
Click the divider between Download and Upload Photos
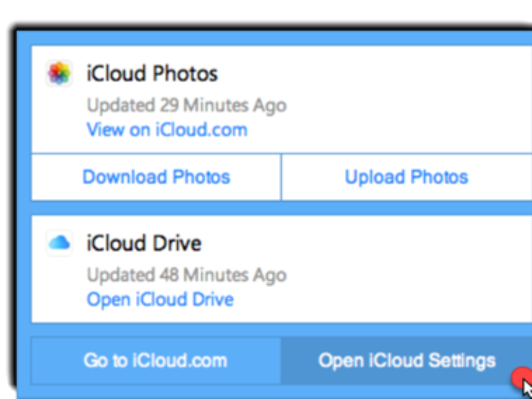click(281, 177)
